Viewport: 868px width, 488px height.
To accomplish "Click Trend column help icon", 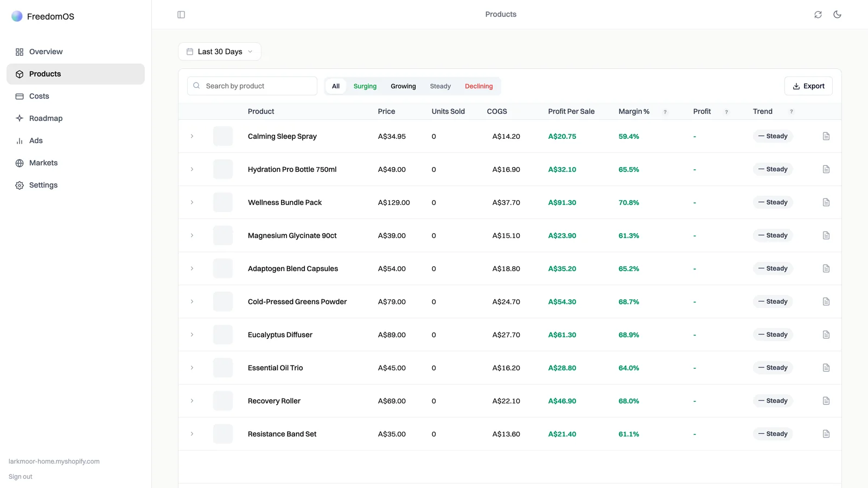I will point(792,112).
